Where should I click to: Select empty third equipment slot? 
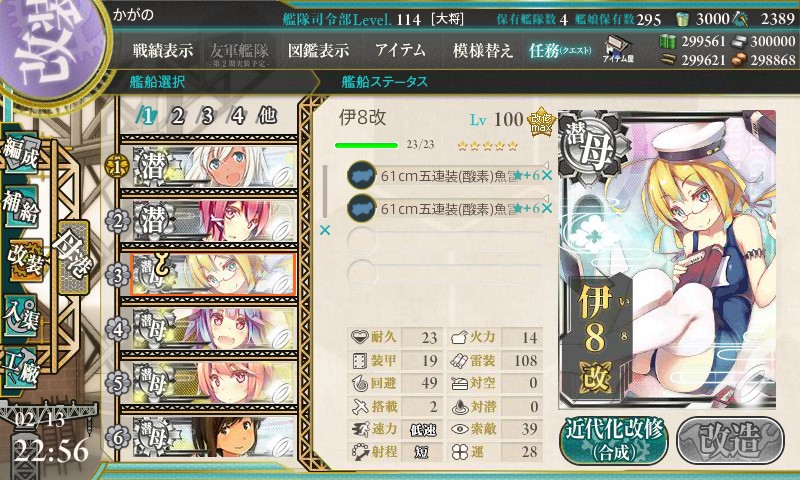[444, 240]
